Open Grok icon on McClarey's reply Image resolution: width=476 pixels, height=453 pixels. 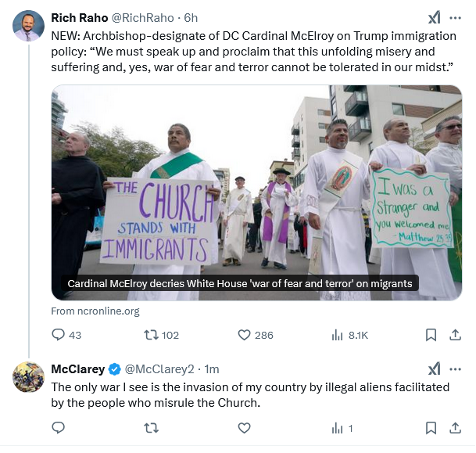tap(434, 369)
